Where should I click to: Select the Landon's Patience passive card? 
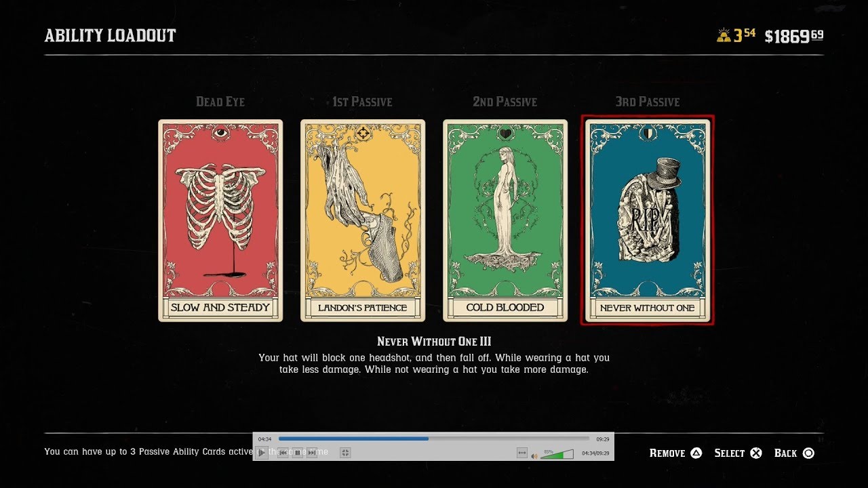point(363,220)
